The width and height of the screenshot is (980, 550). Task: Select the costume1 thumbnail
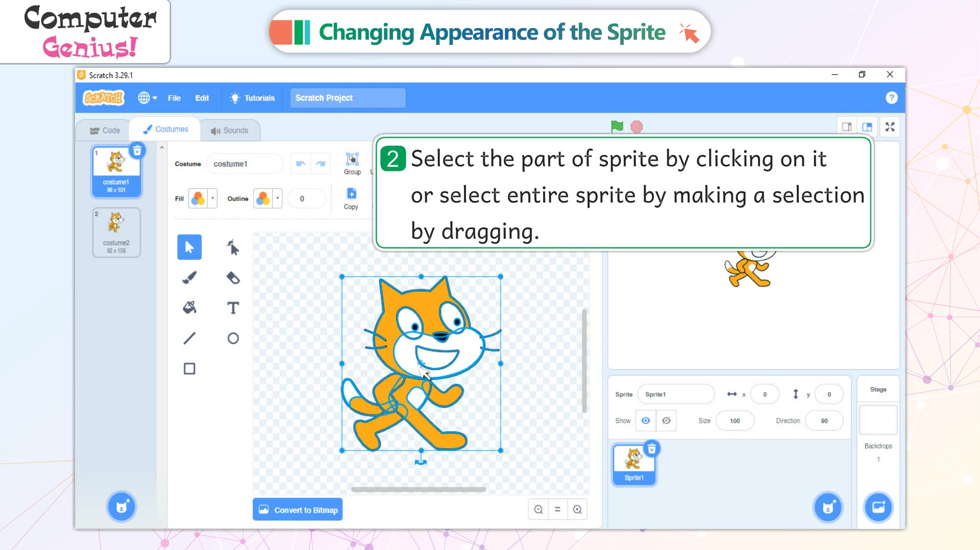pyautogui.click(x=116, y=171)
